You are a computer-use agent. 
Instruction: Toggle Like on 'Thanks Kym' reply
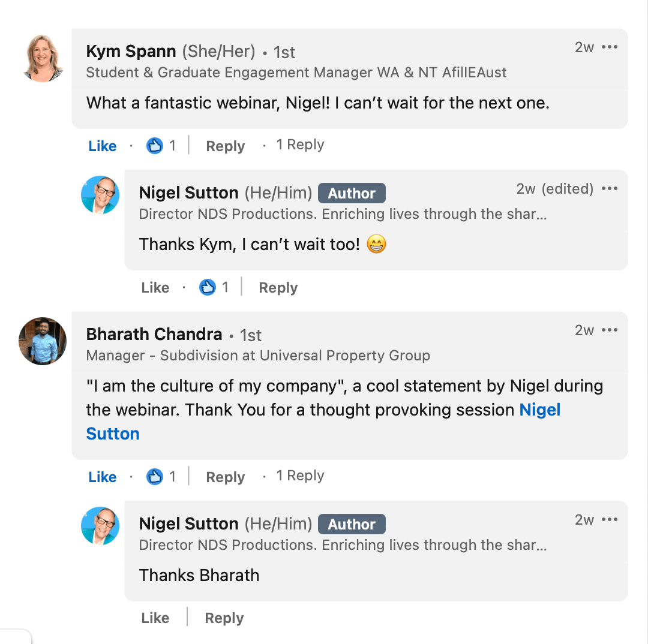tap(155, 287)
